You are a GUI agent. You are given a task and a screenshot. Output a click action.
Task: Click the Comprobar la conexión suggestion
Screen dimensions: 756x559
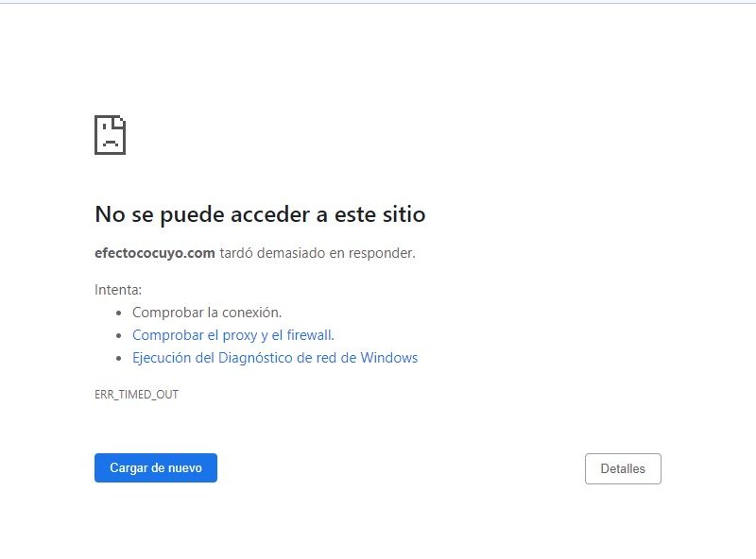tap(207, 313)
